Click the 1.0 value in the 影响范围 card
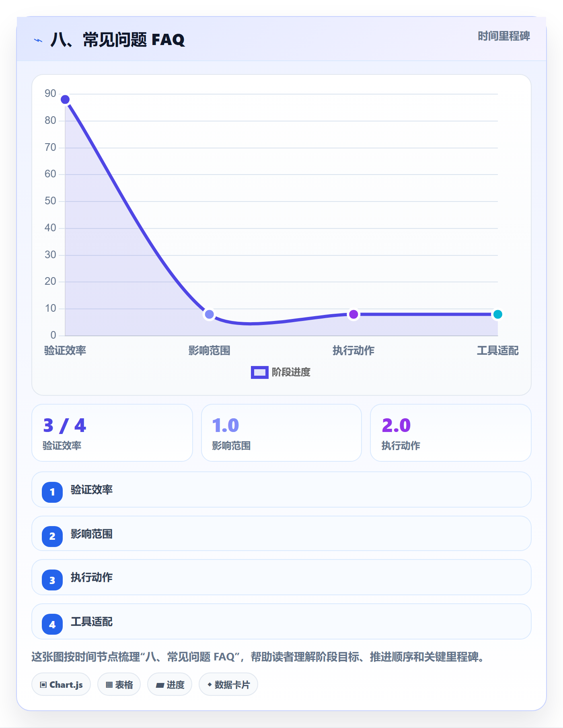Image resolution: width=563 pixels, height=728 pixels. tap(226, 426)
